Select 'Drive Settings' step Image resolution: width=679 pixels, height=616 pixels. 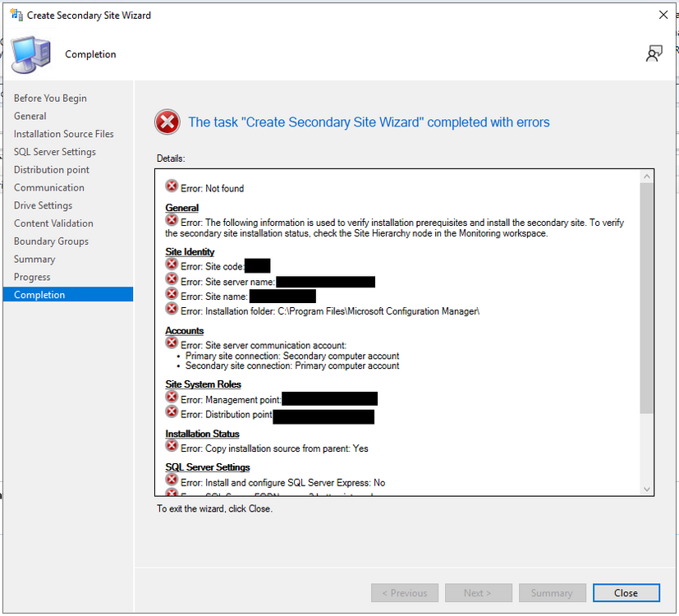pyautogui.click(x=43, y=205)
